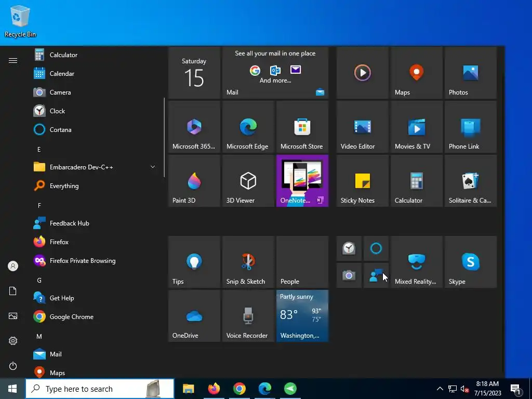Open Chrome on the taskbar
The image size is (532, 399).
(239, 389)
